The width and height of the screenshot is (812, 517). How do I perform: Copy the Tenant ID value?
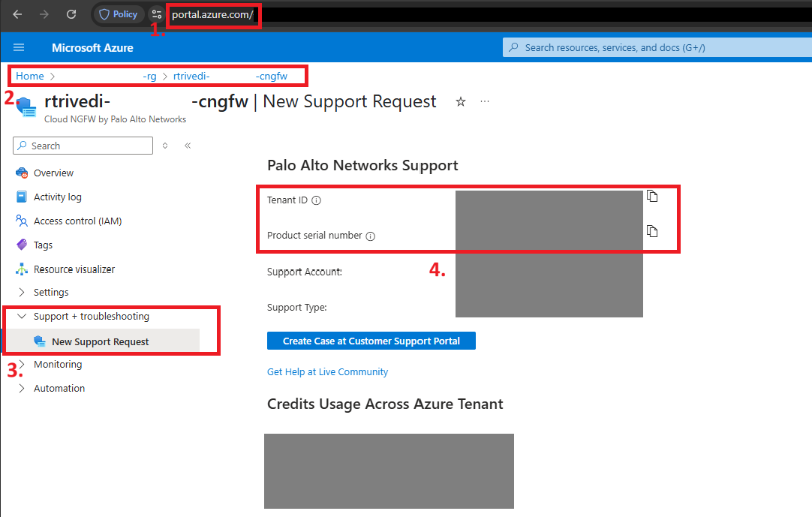pos(652,197)
